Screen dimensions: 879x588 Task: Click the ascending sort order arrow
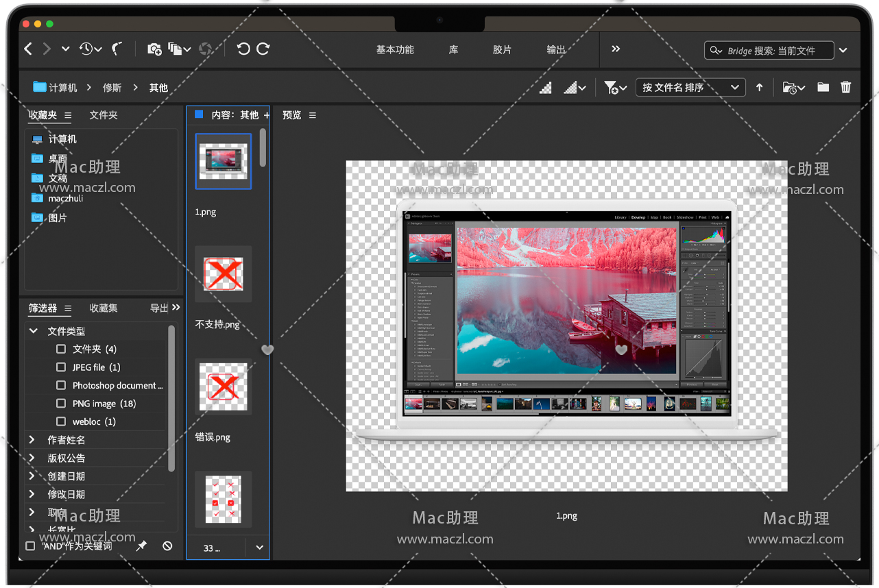click(759, 87)
